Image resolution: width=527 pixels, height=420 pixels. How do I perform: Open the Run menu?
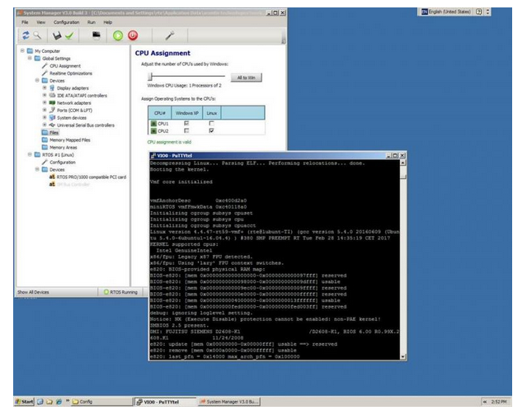tap(92, 22)
